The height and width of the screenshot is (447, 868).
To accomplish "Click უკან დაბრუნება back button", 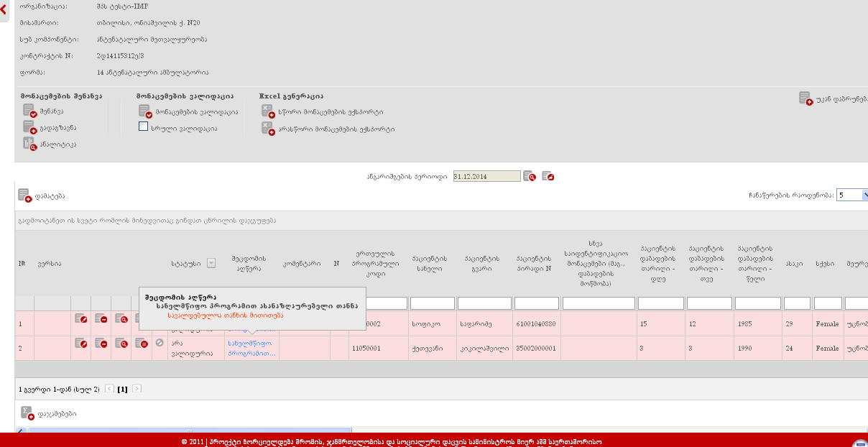I will [x=805, y=98].
